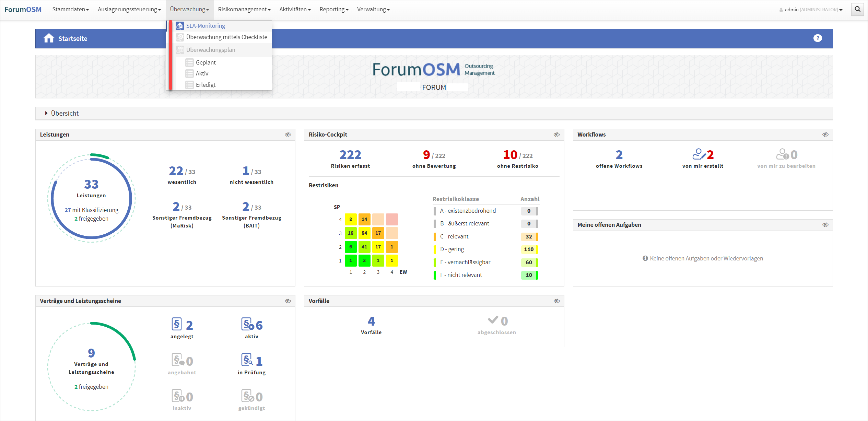Screen dimensions: 868x421
Task: Click the search magnifier icon
Action: [857, 9]
